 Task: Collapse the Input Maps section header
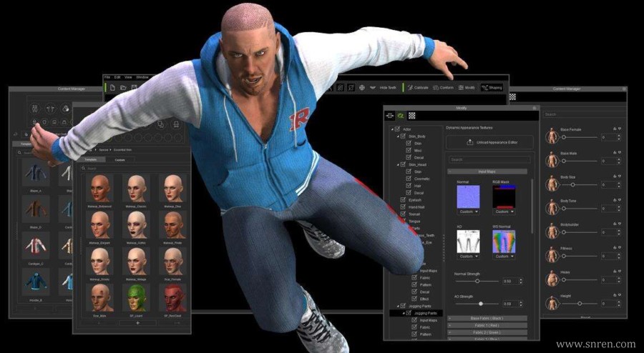click(487, 171)
